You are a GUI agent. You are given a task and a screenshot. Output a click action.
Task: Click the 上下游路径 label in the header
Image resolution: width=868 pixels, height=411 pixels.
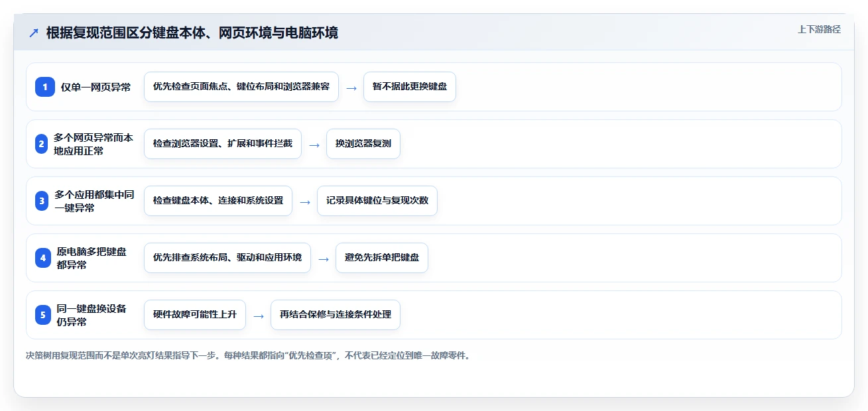(819, 29)
